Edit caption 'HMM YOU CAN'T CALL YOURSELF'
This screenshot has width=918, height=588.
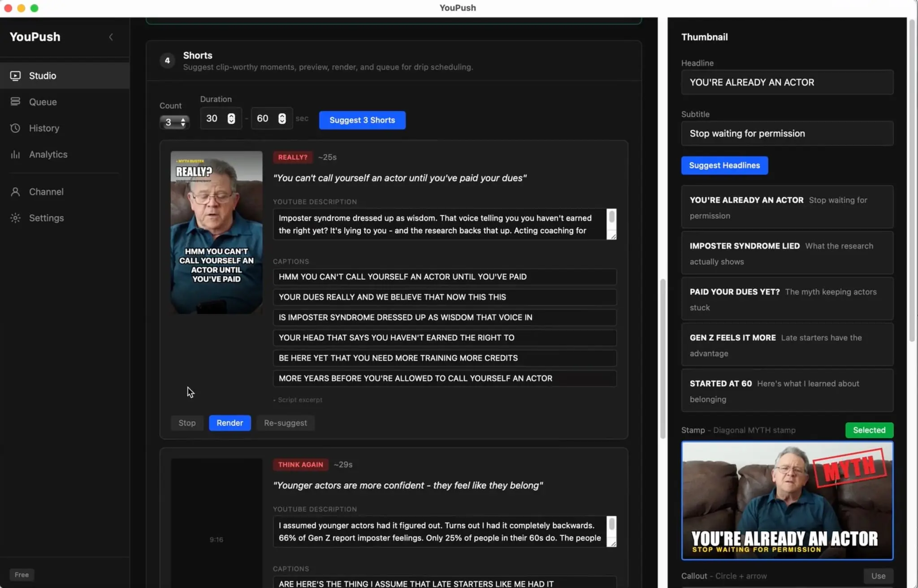pyautogui.click(x=445, y=277)
